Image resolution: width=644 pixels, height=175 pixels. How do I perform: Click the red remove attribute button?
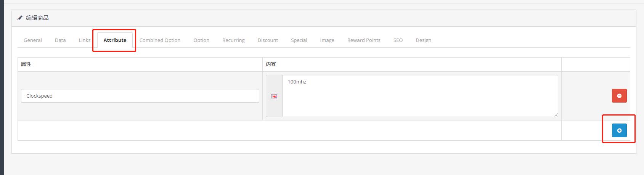[x=619, y=96]
